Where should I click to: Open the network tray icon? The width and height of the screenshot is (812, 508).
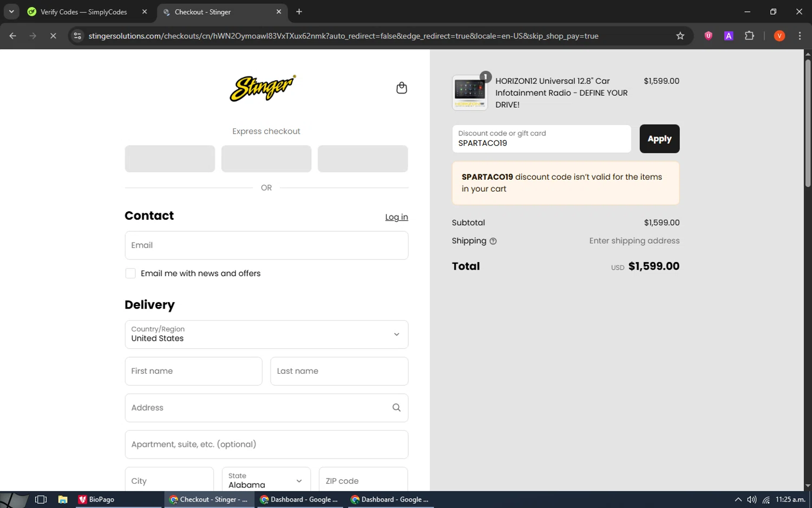click(x=766, y=499)
